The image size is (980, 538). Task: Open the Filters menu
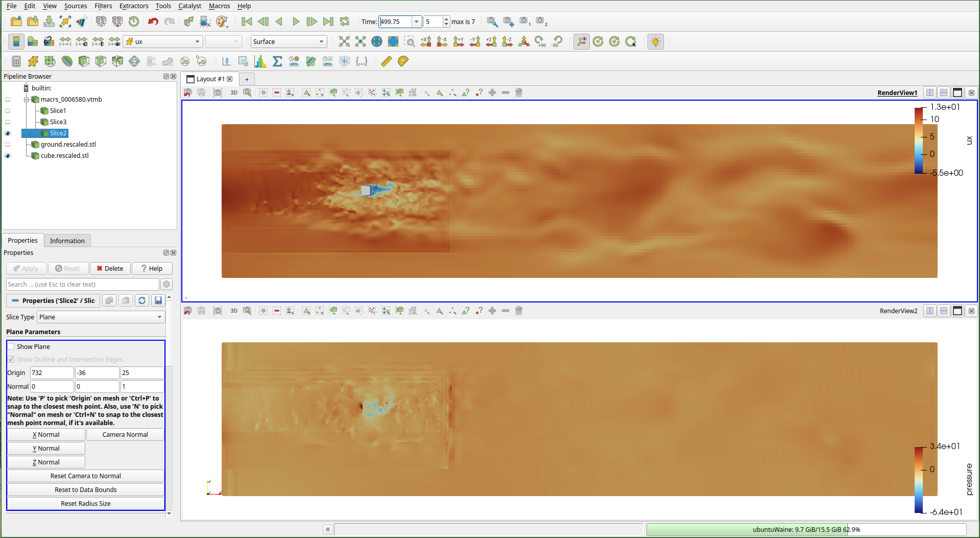[x=103, y=6]
